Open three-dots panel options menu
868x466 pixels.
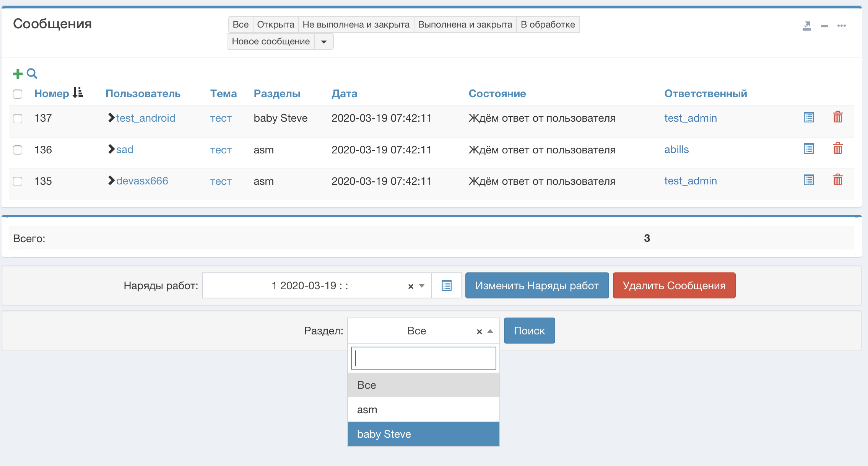[841, 26]
